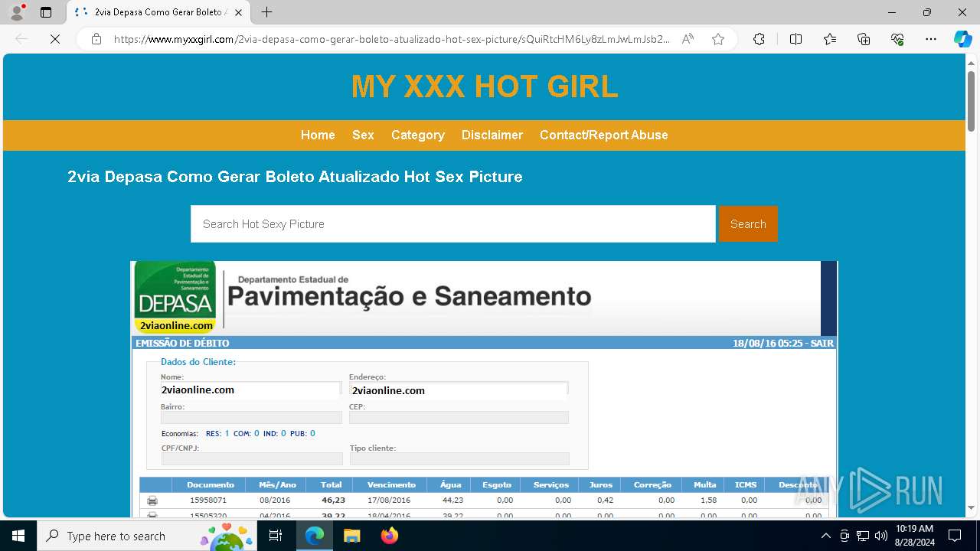Open Disclaimer nav link
This screenshot has height=551, width=980.
tap(492, 135)
